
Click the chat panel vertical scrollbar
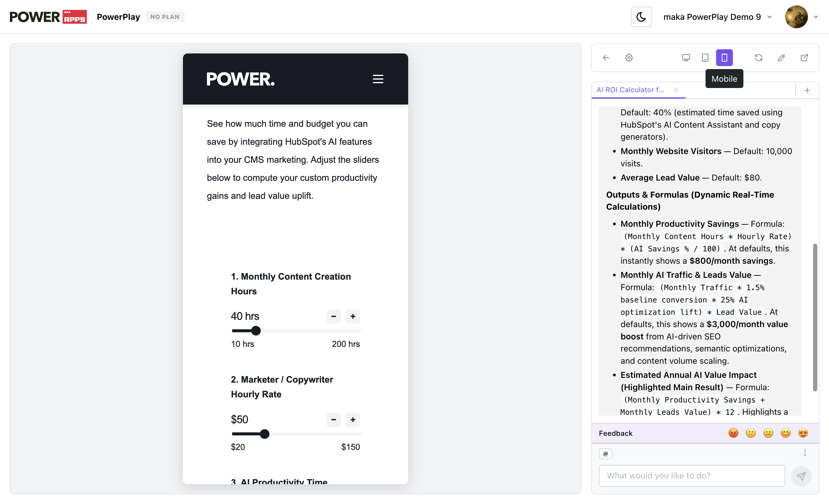click(815, 317)
